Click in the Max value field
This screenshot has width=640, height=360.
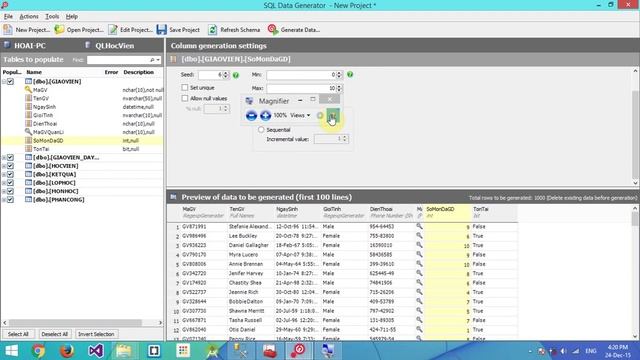click(x=301, y=88)
